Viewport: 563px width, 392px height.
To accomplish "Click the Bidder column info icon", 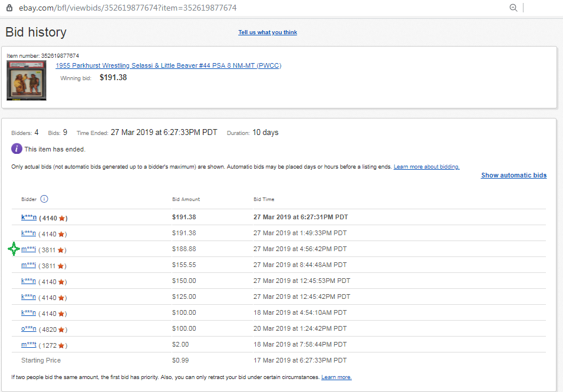I will point(44,199).
